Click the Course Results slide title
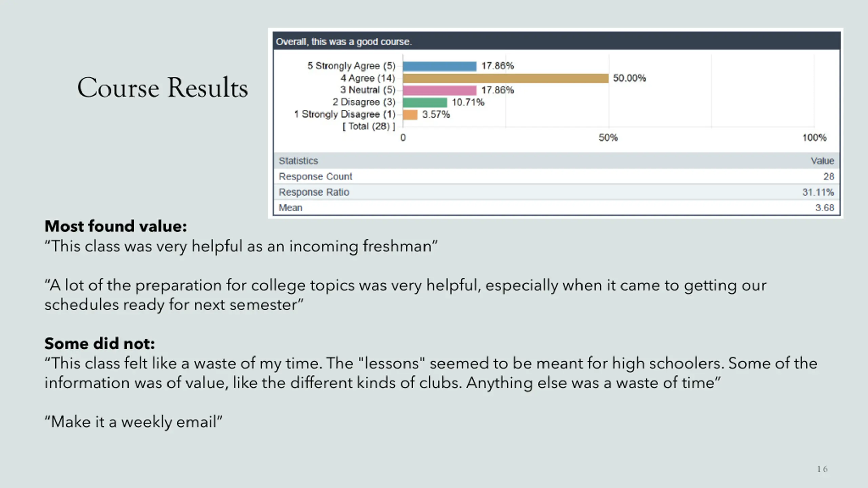868x488 pixels. (x=162, y=87)
